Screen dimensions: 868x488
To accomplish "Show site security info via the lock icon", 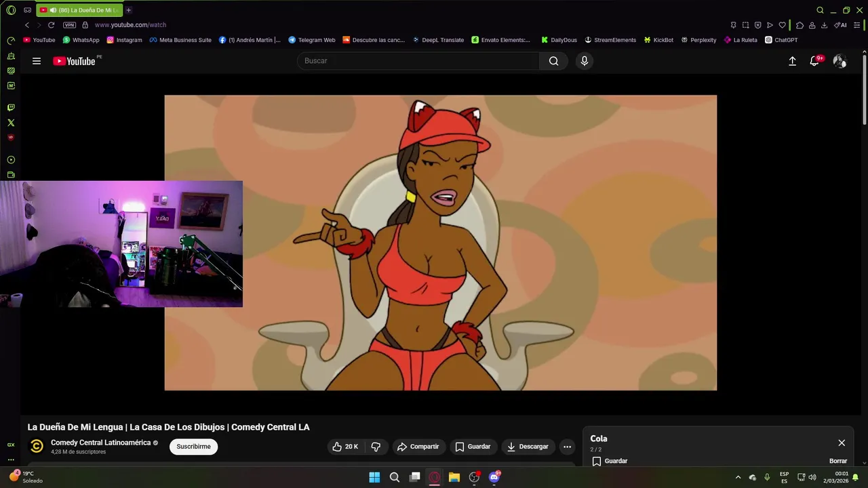I will coord(85,25).
